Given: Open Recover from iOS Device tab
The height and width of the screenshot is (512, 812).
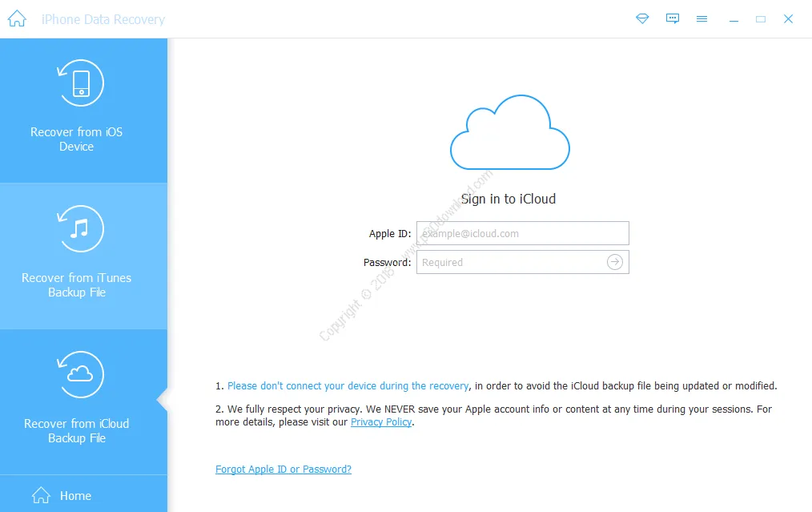Looking at the screenshot, I should click(83, 111).
